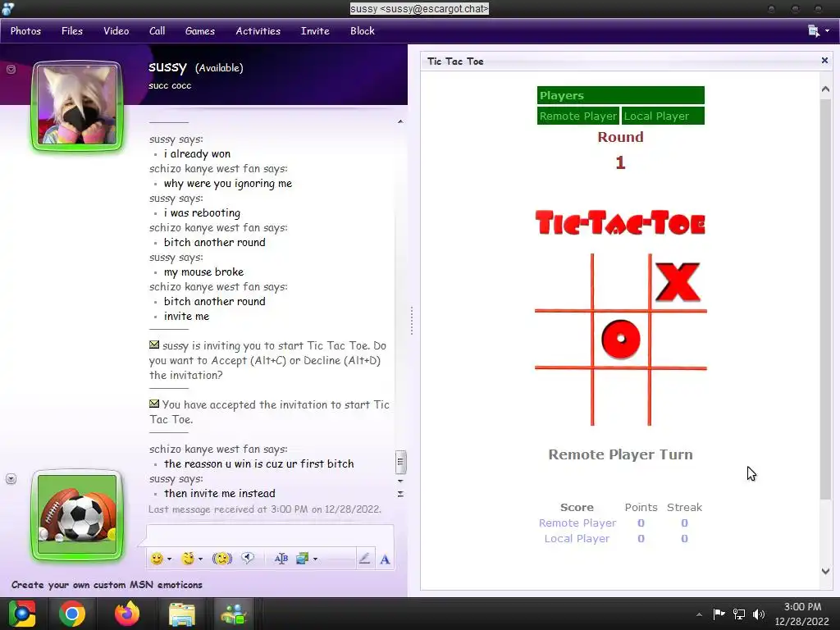Click the Remote Player score row label

(577, 523)
